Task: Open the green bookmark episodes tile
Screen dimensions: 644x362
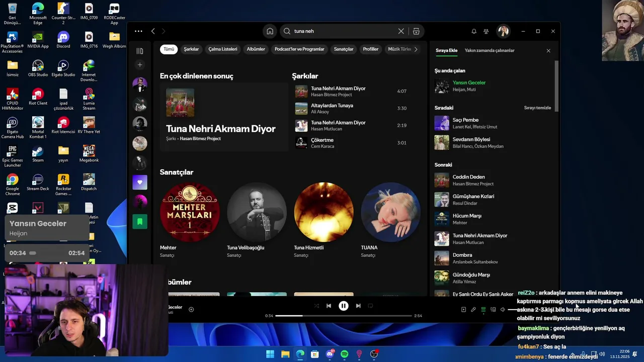Action: [140, 221]
